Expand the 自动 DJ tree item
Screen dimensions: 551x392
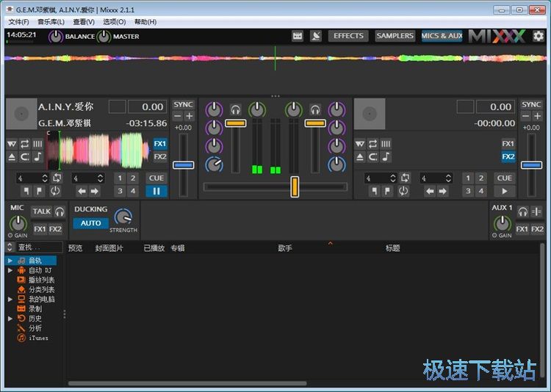tap(10, 270)
